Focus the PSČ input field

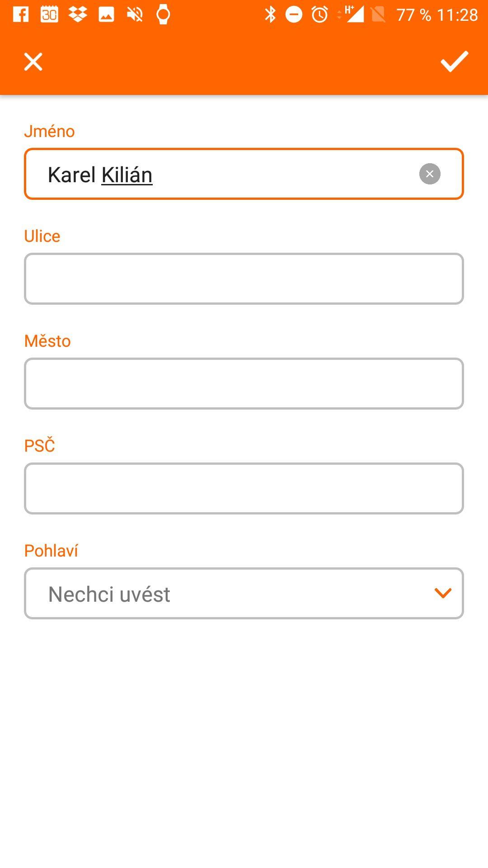[244, 488]
